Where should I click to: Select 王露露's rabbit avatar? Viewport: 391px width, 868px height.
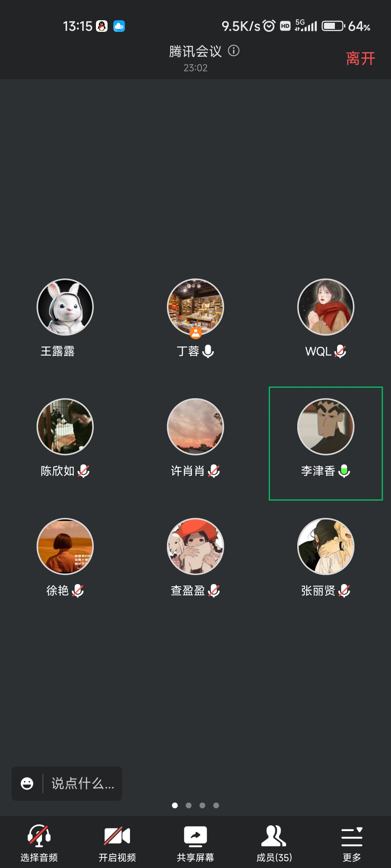(x=65, y=307)
